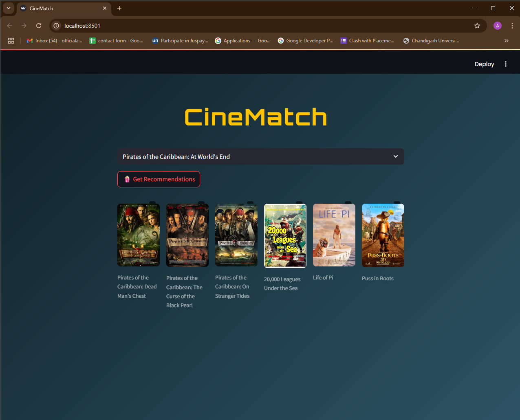Click the browser back arrow
The width and height of the screenshot is (520, 420).
coord(10,26)
